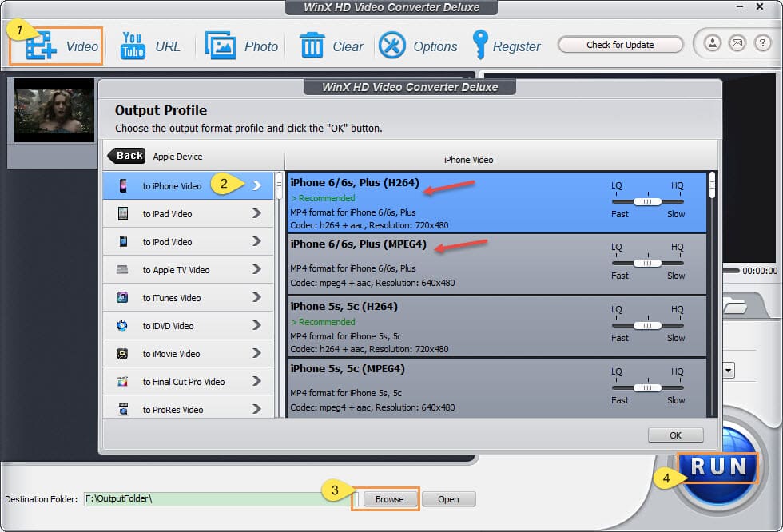
Task: Expand the to Final Cut Pro Video category
Action: tap(256, 381)
